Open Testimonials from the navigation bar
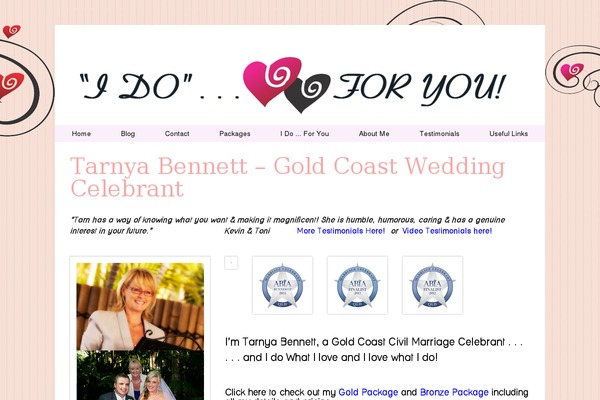600x400 pixels. [x=439, y=134]
